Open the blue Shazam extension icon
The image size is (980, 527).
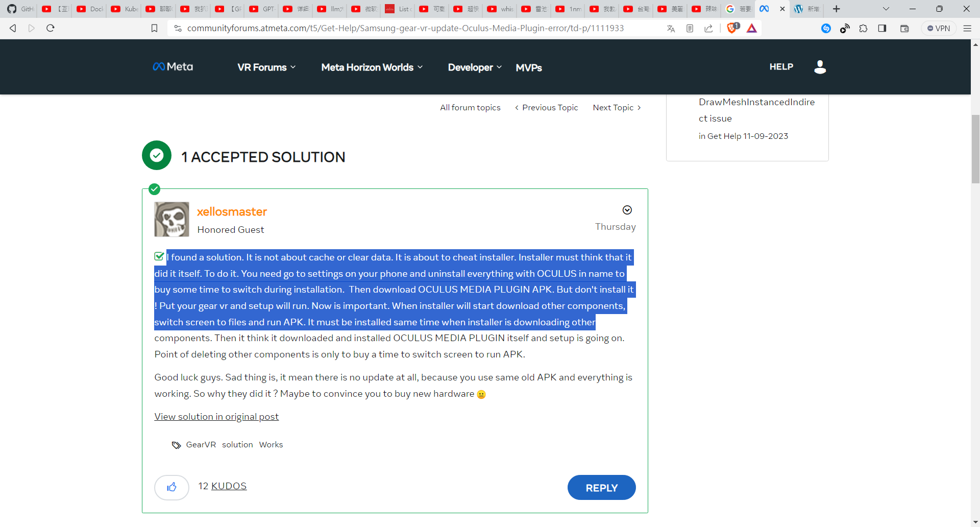pos(826,29)
